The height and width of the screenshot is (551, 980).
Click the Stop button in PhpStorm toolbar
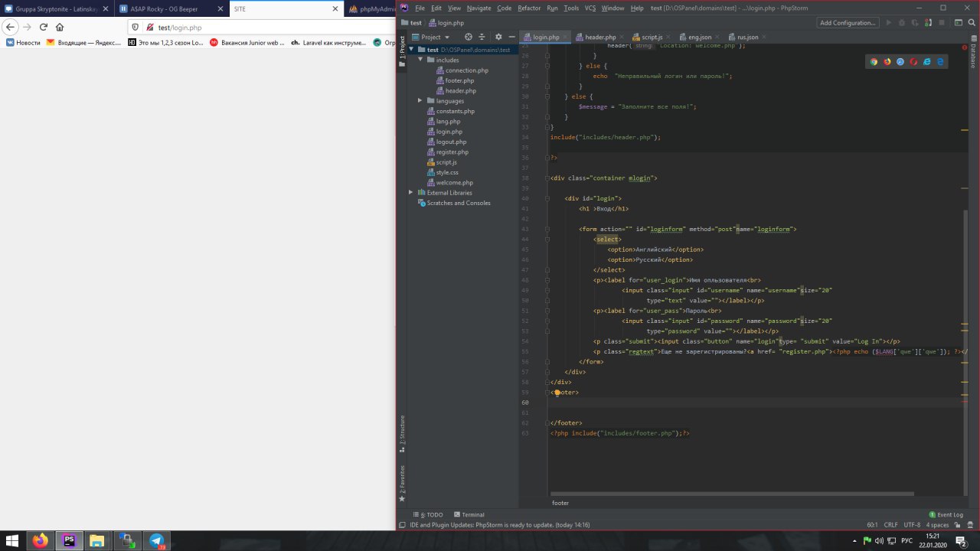(x=942, y=23)
